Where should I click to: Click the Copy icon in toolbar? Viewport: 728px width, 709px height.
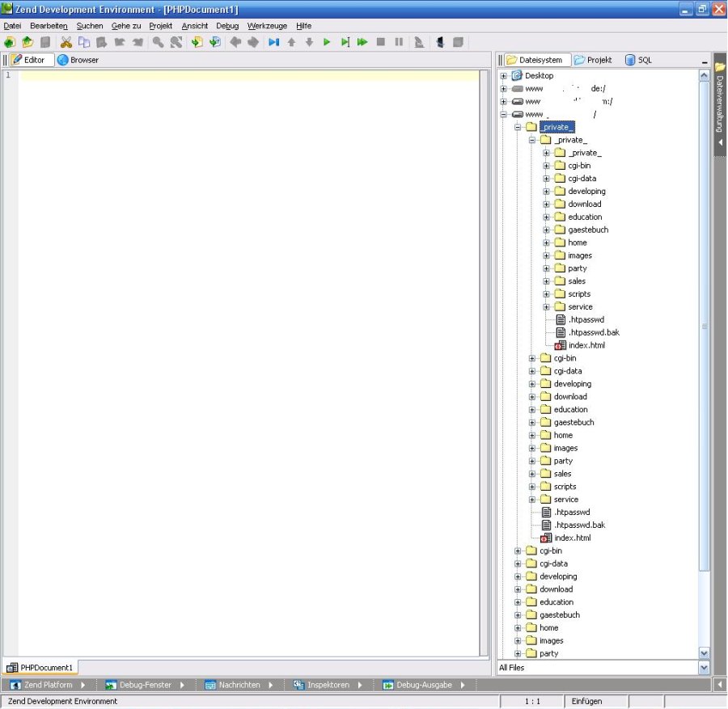[84, 42]
